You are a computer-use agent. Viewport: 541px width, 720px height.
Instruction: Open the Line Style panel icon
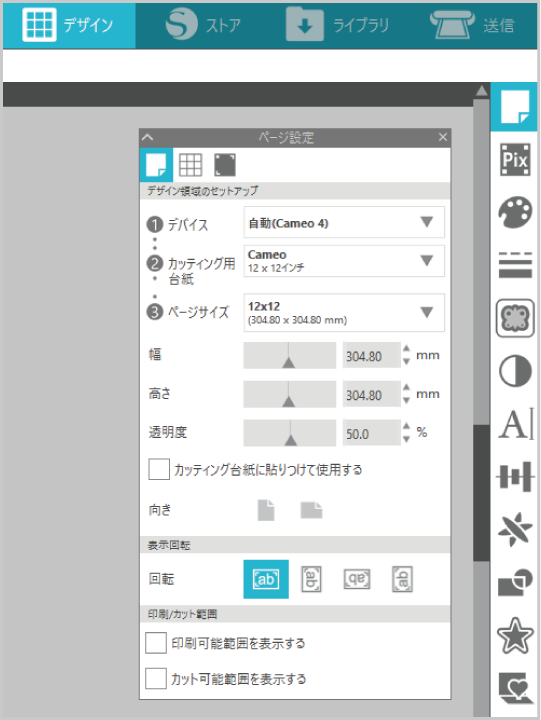click(x=515, y=265)
